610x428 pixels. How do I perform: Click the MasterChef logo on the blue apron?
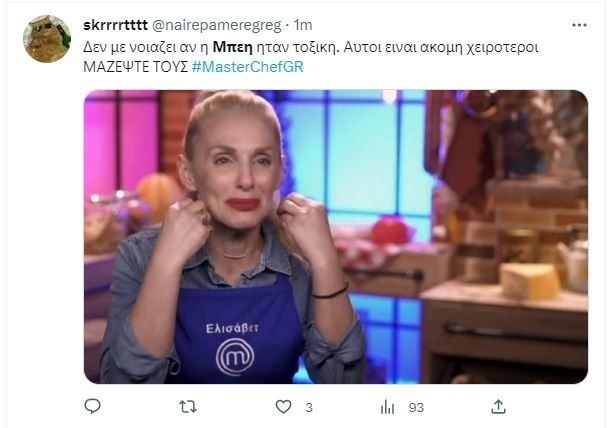[x=235, y=356]
